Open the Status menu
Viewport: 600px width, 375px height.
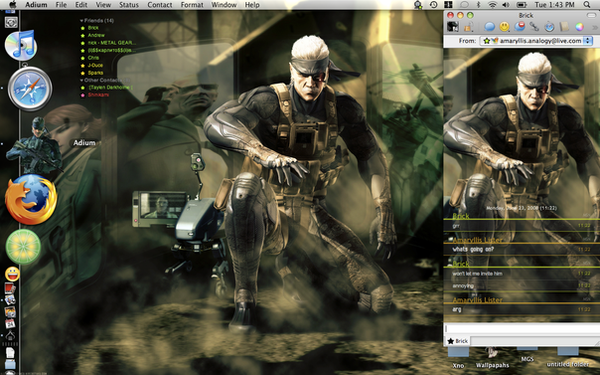click(x=129, y=5)
